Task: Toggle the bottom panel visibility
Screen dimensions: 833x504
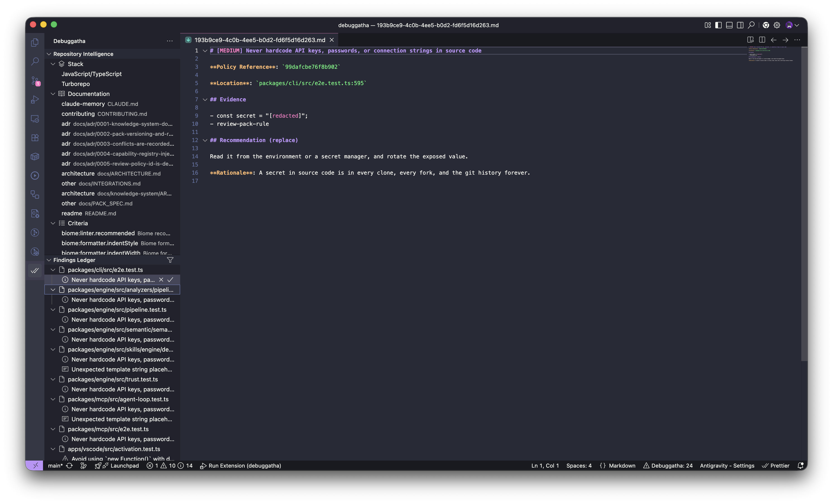Action: (729, 25)
